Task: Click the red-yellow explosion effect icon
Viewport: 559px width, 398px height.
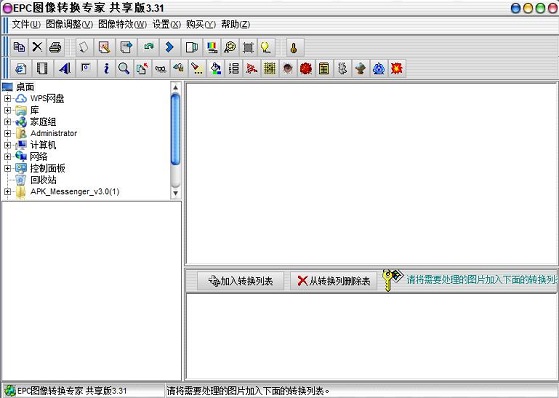Action: coord(396,68)
